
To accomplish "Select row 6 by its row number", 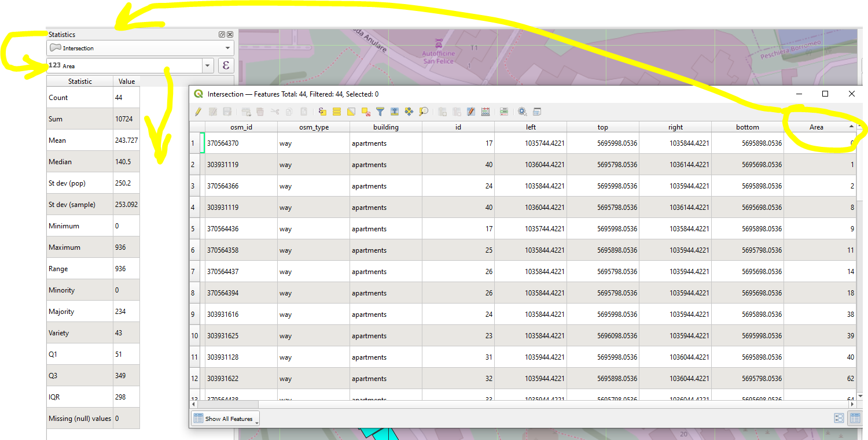I will click(193, 250).
